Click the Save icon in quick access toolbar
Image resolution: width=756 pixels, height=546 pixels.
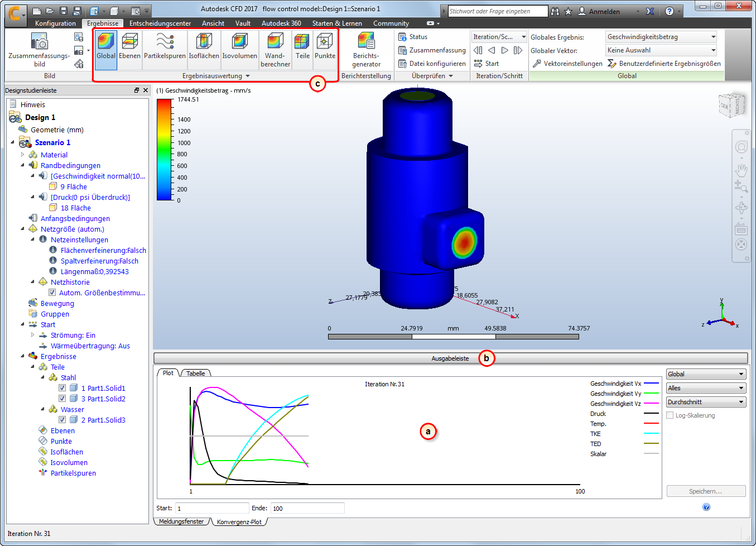tap(64, 11)
